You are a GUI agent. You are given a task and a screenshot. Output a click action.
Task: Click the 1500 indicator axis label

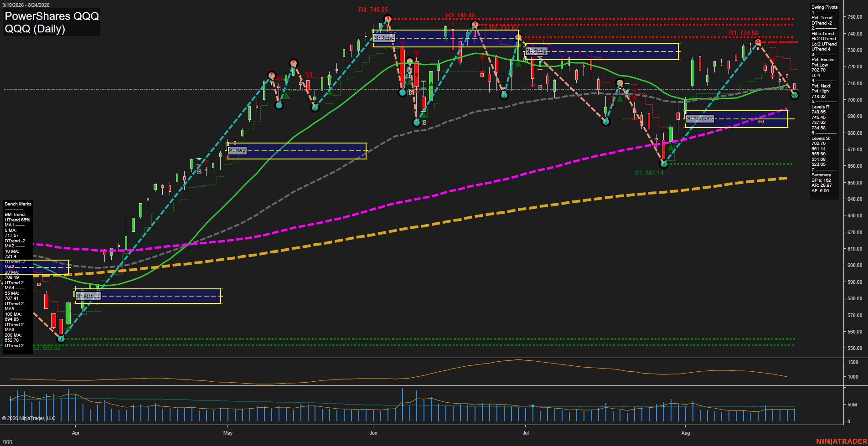point(853,362)
